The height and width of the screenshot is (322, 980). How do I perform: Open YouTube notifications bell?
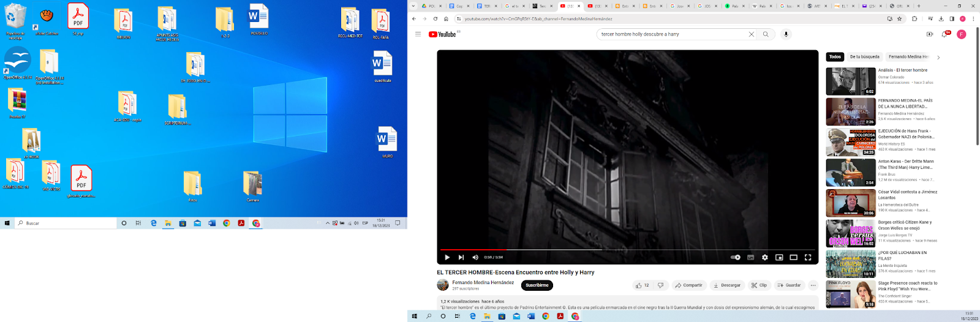[945, 34]
